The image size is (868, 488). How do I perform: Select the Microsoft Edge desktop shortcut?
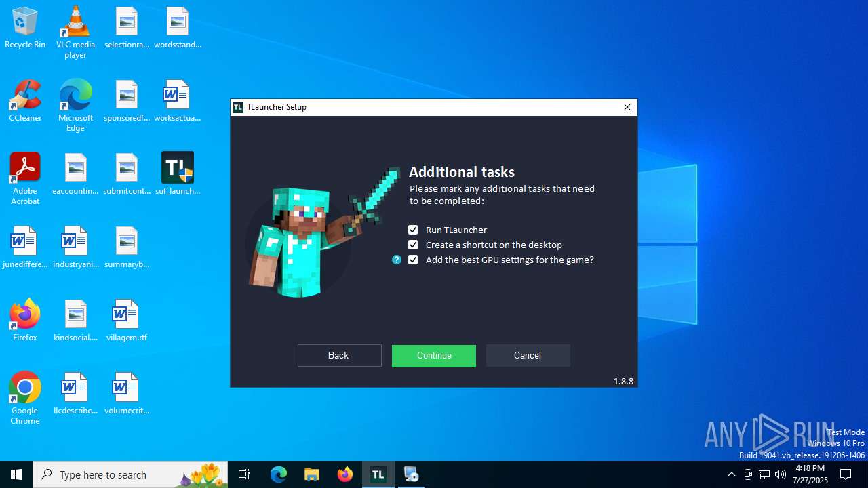[x=75, y=106]
